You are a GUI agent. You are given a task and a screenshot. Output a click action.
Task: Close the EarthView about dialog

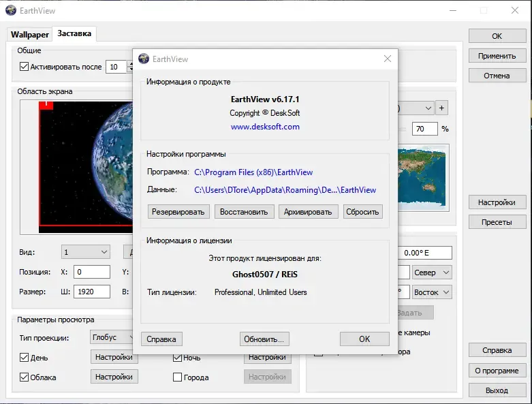388,59
